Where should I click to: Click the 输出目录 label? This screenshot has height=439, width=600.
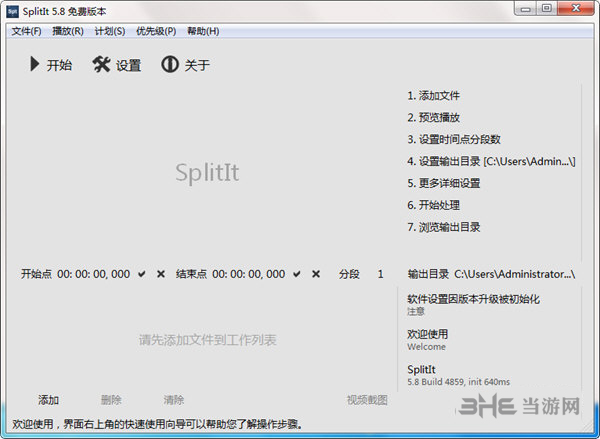428,274
